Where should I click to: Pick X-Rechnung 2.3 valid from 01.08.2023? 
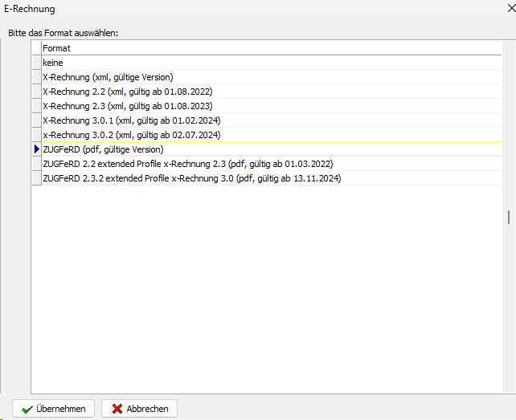coord(127,106)
